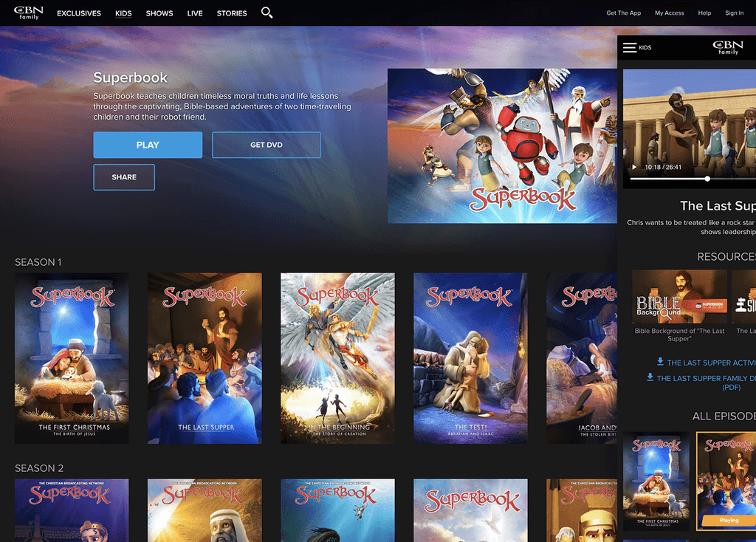Viewport: 756px width, 542px height.
Task: Open the hamburger menu in mobile panel
Action: pos(629,47)
